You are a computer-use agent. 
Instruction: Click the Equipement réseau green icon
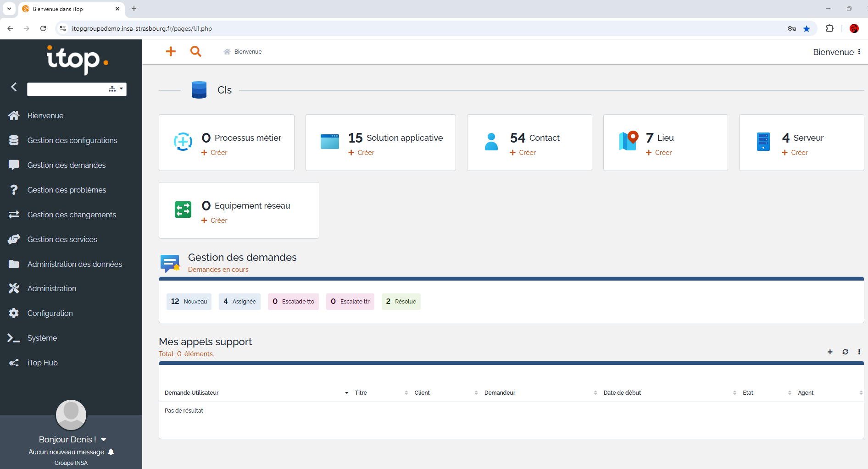[183, 210]
